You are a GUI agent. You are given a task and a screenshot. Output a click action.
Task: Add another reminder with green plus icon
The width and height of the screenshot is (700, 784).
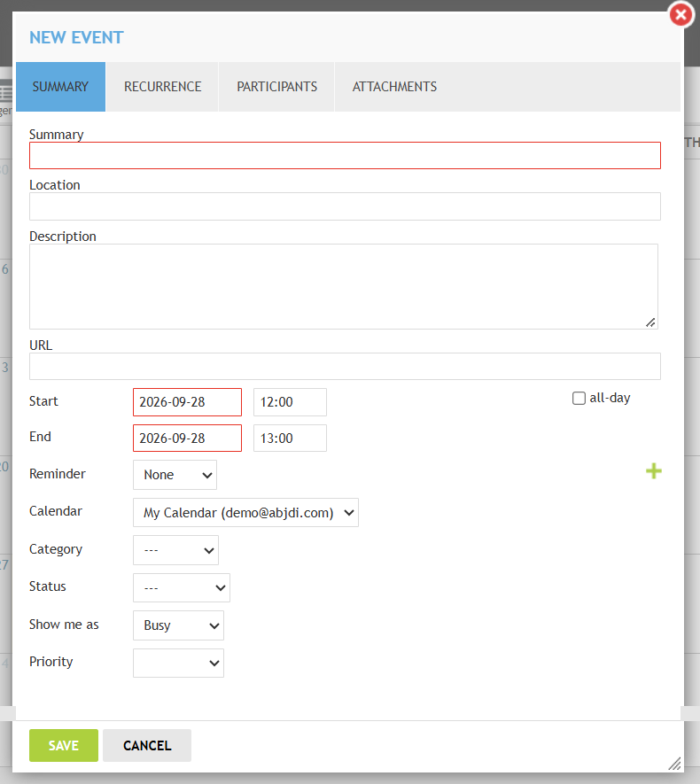click(654, 471)
